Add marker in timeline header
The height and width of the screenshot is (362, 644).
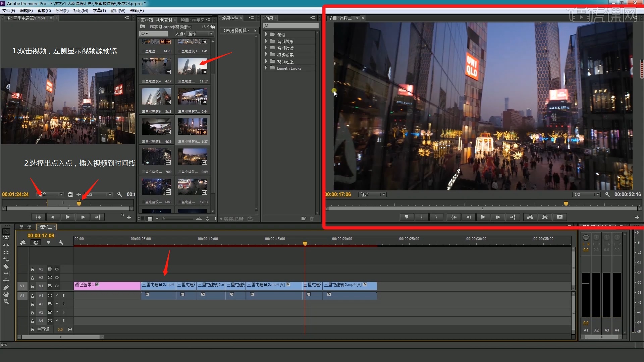tap(48, 242)
